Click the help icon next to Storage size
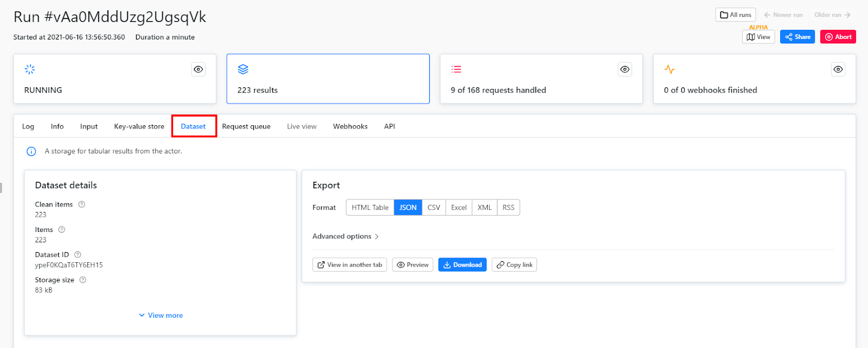 click(83, 280)
